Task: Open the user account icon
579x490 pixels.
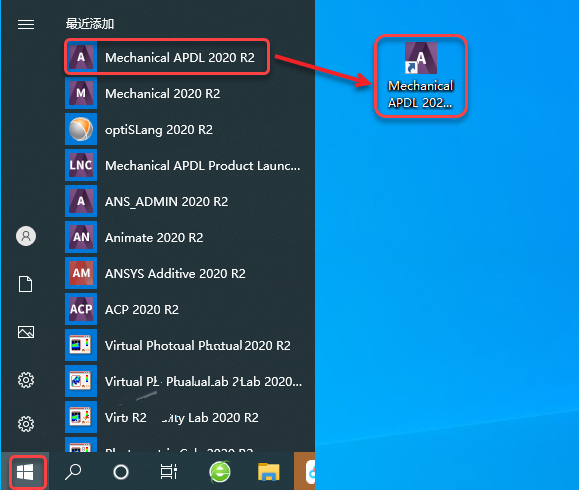Action: pyautogui.click(x=26, y=236)
